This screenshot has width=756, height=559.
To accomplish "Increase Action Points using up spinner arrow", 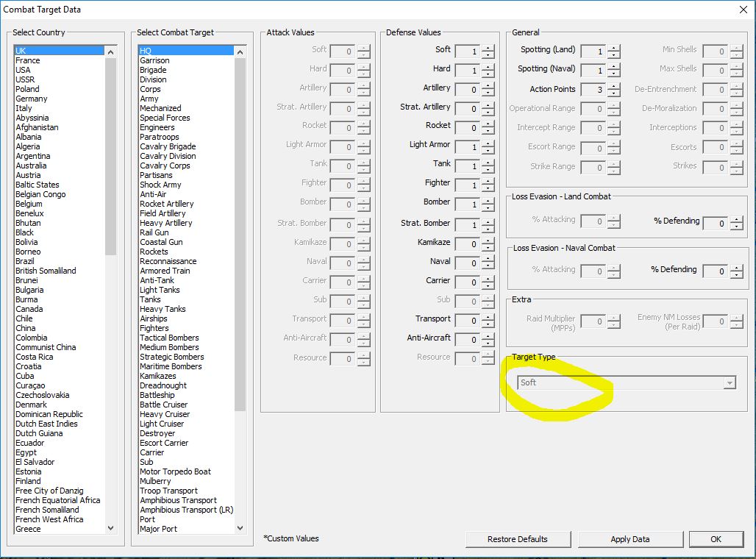I will (x=614, y=86).
